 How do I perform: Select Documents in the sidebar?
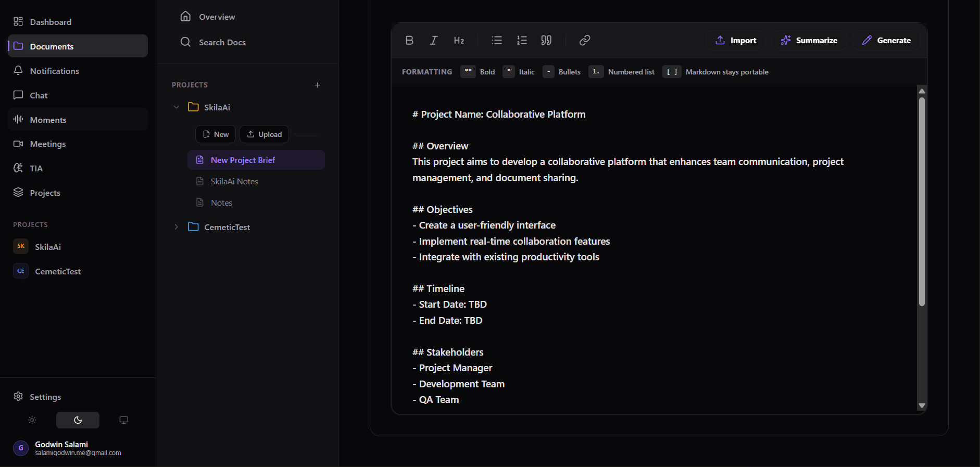(78, 46)
